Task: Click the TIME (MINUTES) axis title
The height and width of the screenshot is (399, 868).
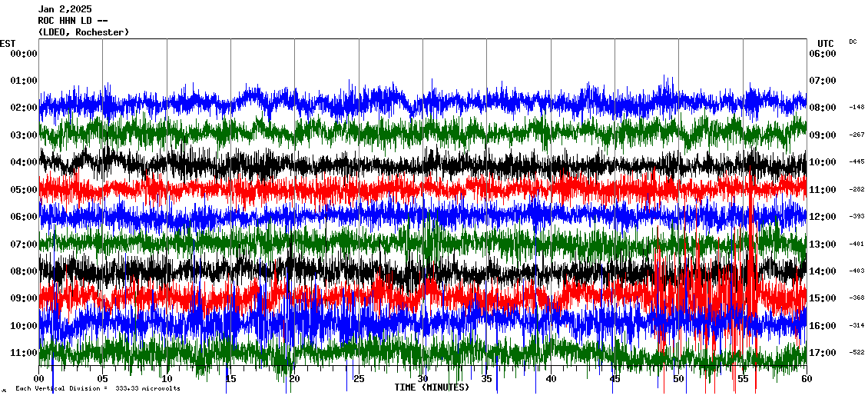Action: pyautogui.click(x=432, y=387)
